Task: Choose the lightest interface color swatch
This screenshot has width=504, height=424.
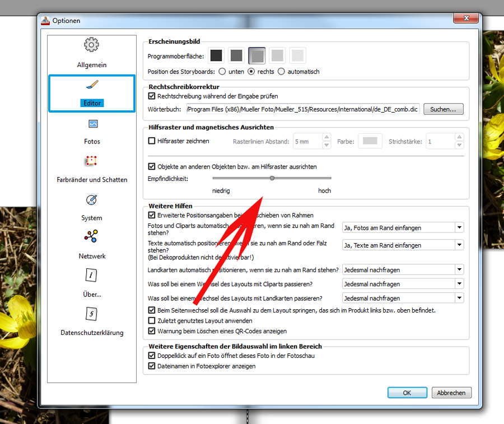Action: [x=297, y=55]
